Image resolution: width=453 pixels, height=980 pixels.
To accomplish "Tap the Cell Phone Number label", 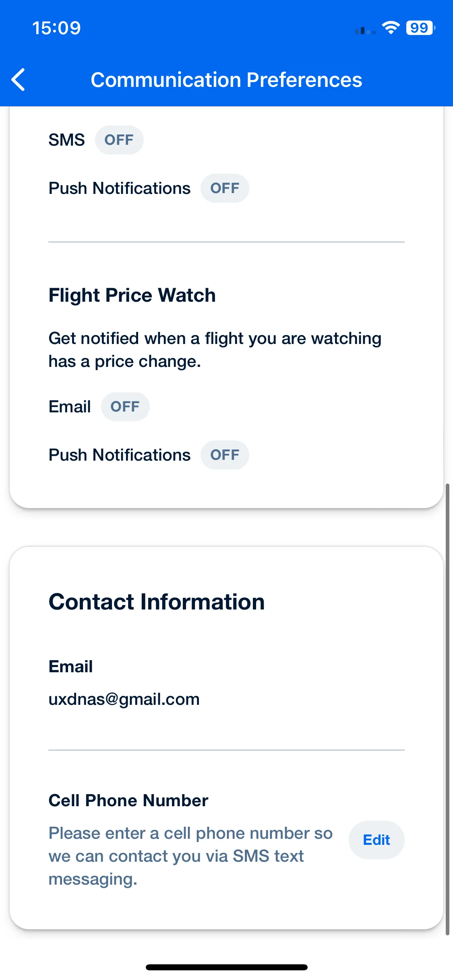I will (128, 801).
